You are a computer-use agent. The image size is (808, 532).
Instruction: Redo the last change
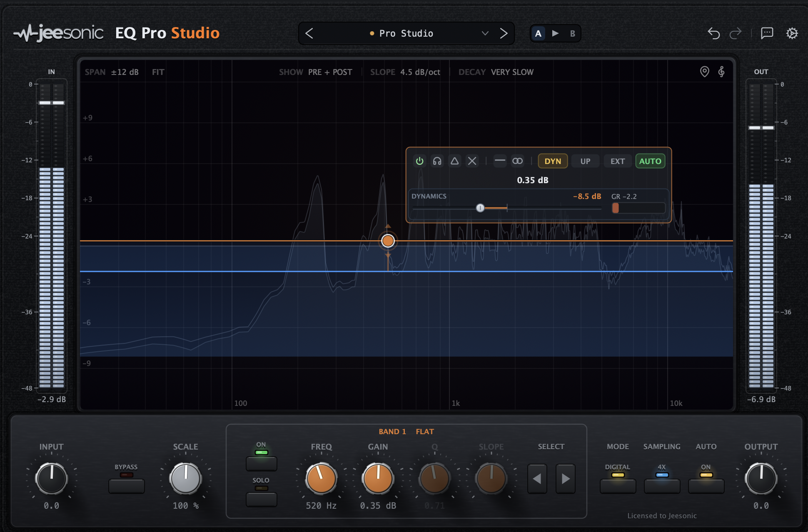coord(736,33)
